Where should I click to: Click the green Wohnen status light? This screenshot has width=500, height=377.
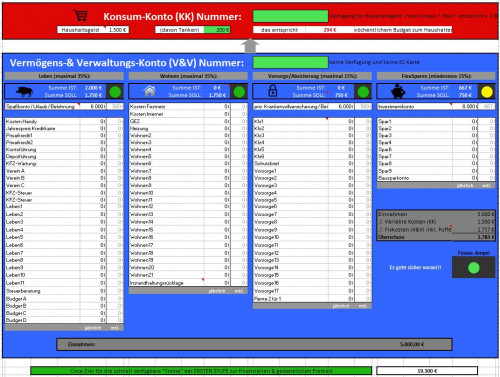point(239,92)
